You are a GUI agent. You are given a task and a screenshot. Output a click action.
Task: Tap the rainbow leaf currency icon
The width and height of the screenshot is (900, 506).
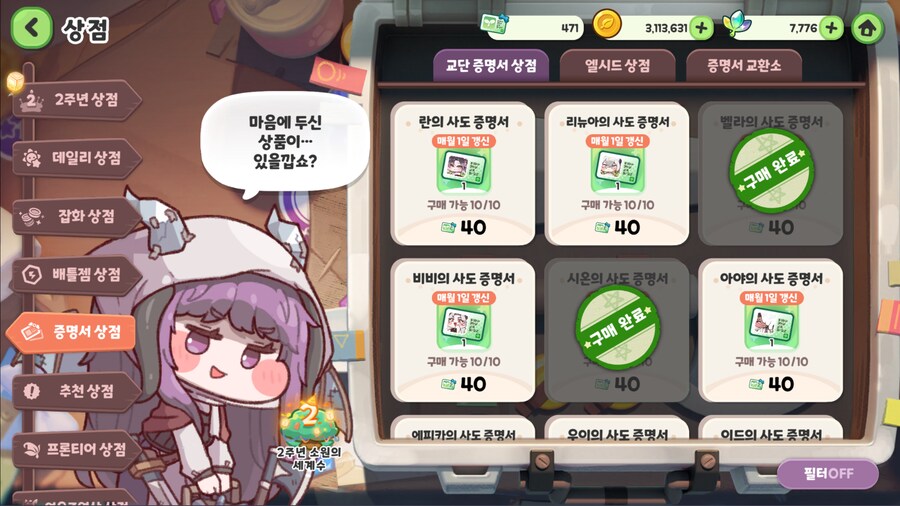736,25
